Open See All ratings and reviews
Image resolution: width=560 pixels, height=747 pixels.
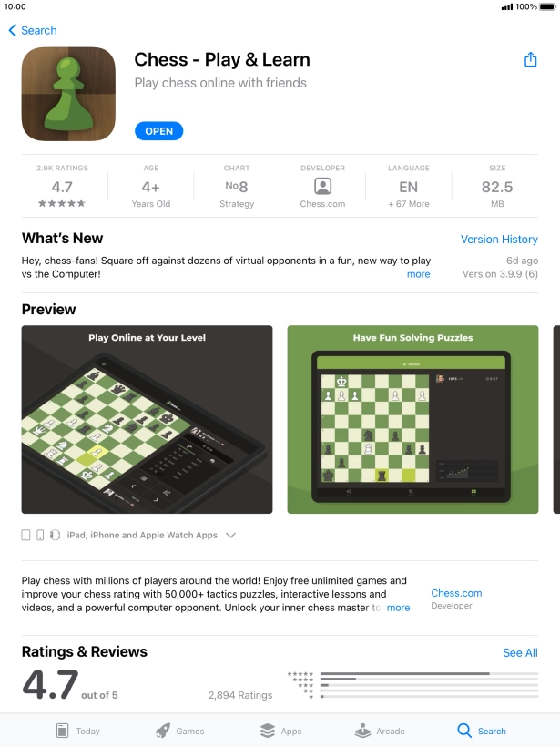pos(520,652)
